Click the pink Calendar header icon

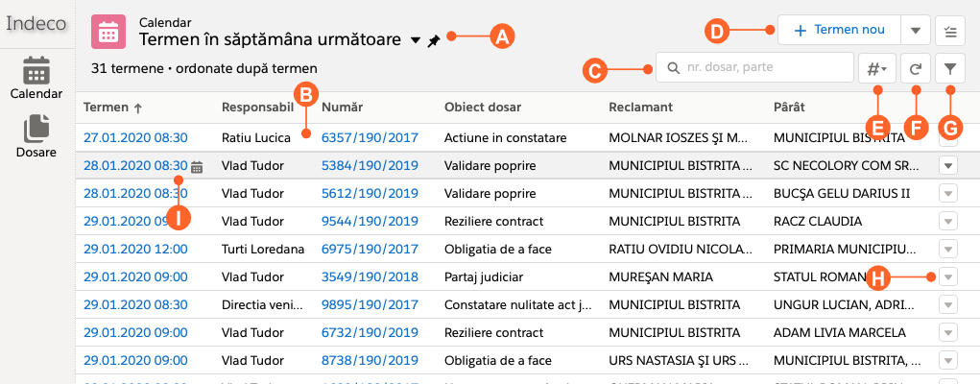point(108,32)
